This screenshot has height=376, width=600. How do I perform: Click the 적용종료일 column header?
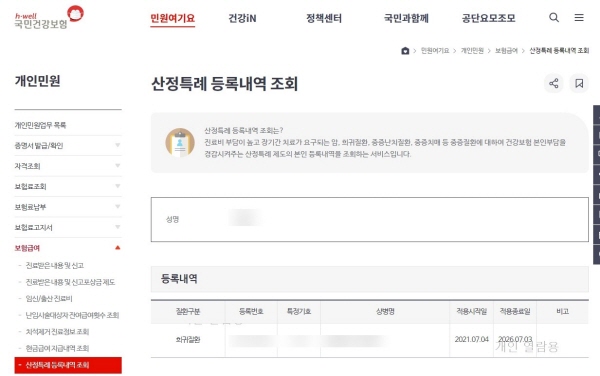pos(515,311)
